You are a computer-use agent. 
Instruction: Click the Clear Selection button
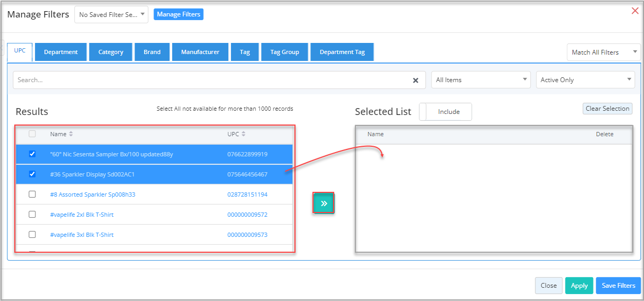607,109
